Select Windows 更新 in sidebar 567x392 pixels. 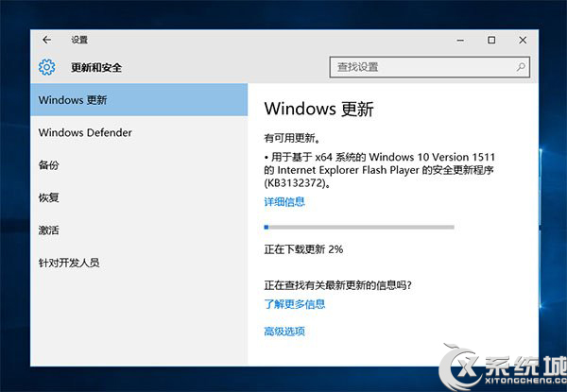coord(139,100)
